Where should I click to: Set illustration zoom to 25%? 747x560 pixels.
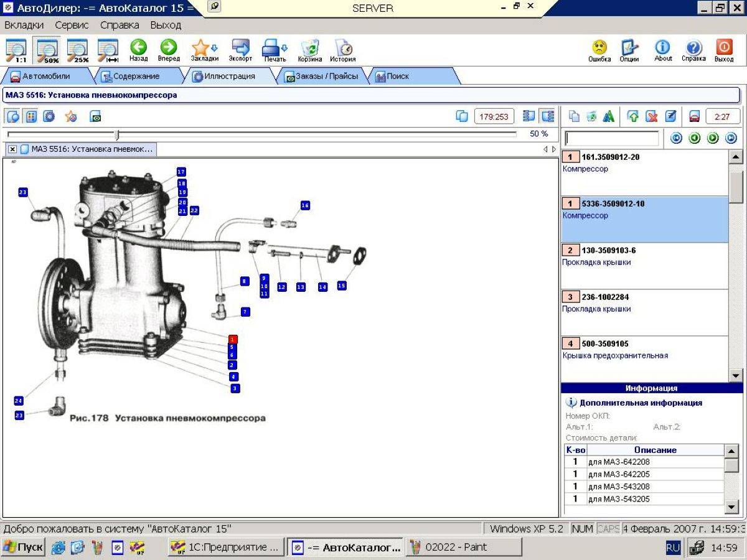pos(78,50)
